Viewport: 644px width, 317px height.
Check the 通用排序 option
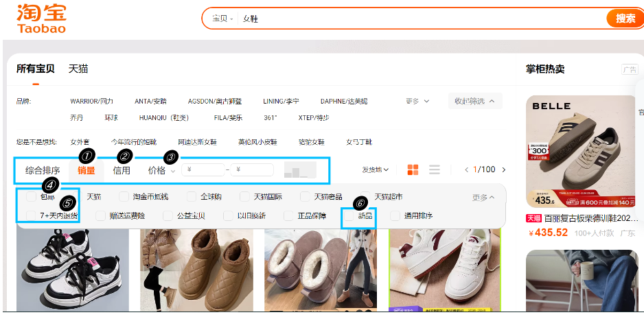pyautogui.click(x=395, y=215)
